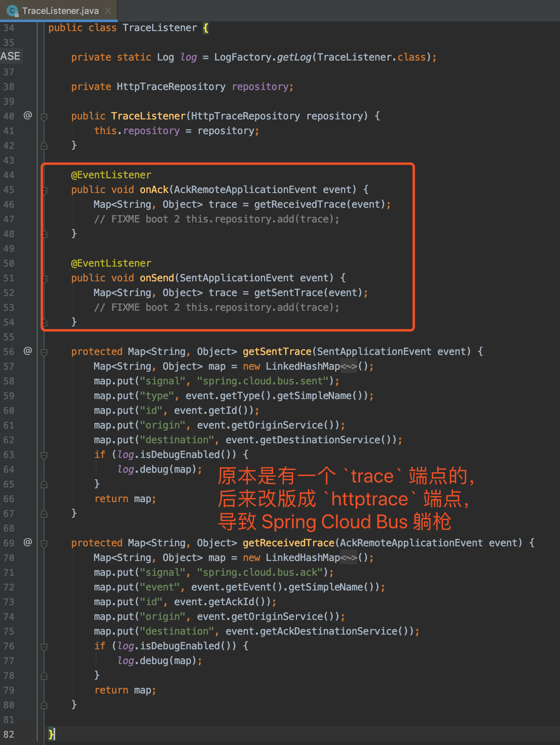
Task: Select the TraceListener.java editor tab
Action: tap(60, 11)
